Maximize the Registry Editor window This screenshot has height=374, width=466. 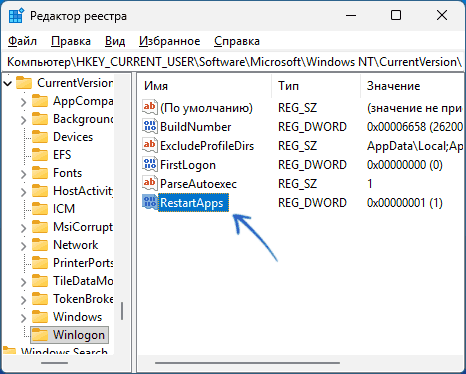click(396, 16)
